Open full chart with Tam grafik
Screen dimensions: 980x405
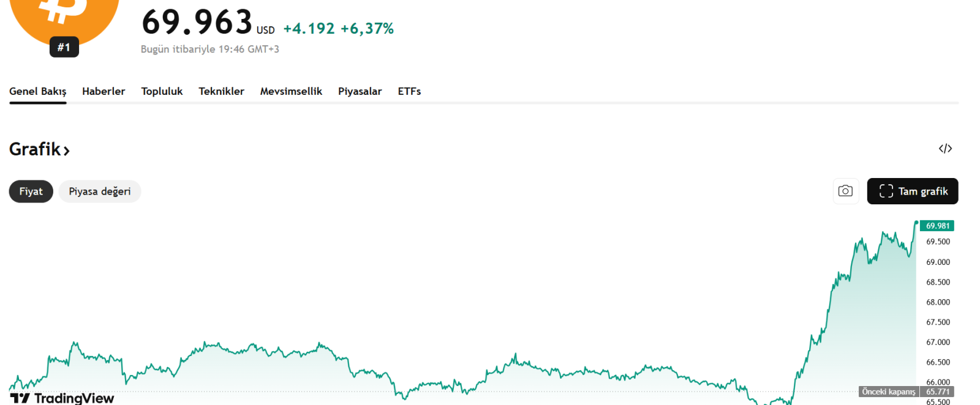[x=913, y=191]
